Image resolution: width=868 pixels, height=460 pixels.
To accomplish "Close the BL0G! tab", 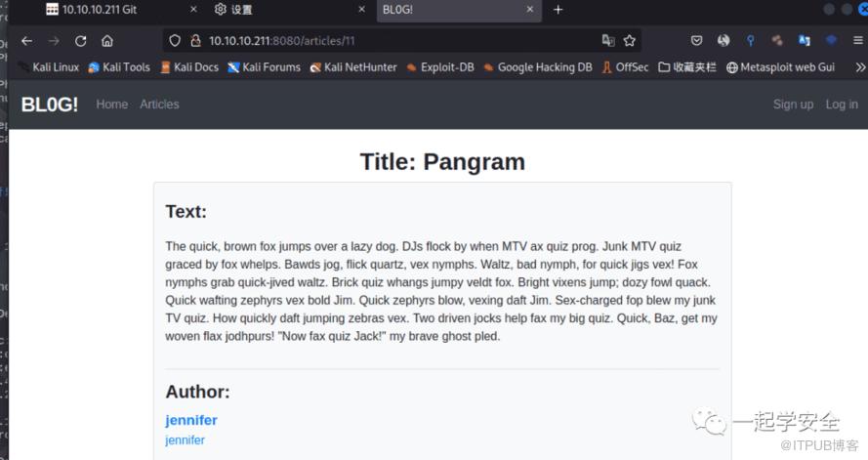I will (530, 10).
